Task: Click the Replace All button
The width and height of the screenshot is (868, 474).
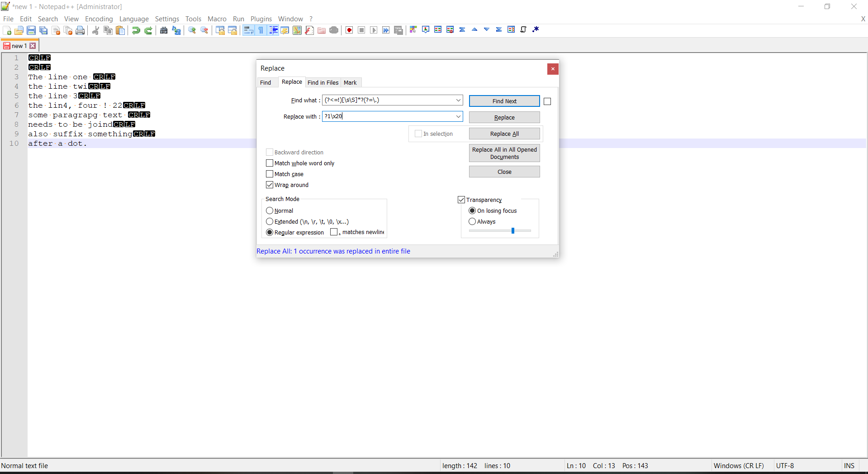Action: 504,134
